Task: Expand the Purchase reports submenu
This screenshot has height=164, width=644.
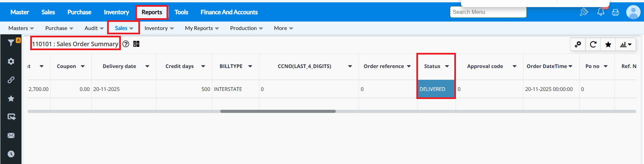Action: [59, 28]
